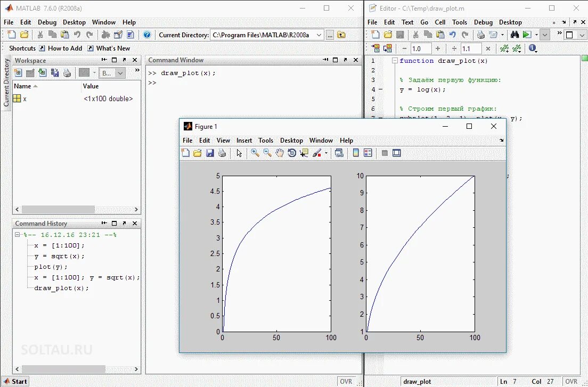
Task: Click Hide Plot Tools icon in Figure 1
Action: click(385, 153)
